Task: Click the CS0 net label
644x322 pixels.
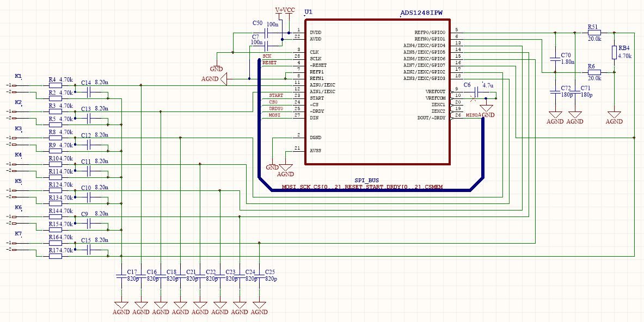Action: 273,102
